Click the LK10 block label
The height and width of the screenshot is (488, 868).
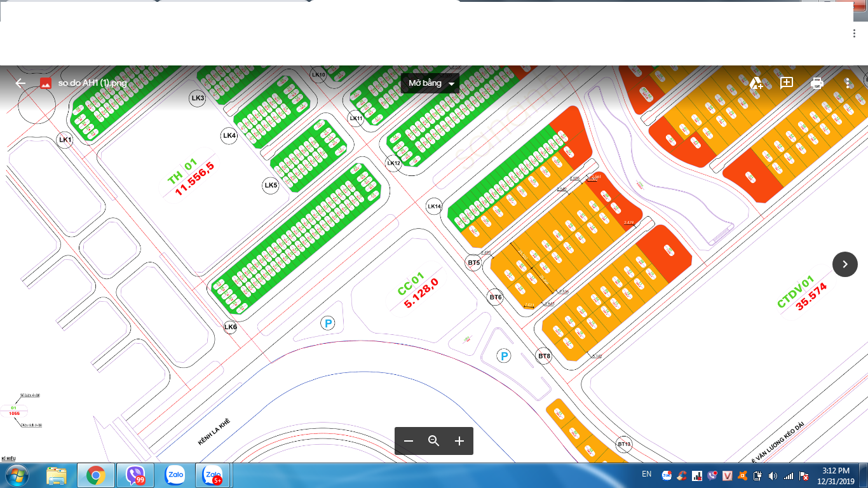pyautogui.click(x=318, y=75)
